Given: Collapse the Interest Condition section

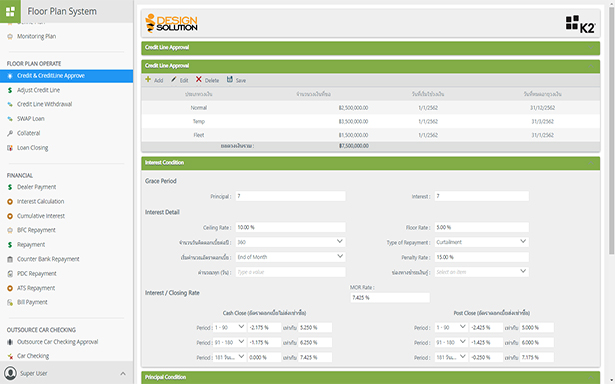Looking at the screenshot, I should click(x=591, y=163).
